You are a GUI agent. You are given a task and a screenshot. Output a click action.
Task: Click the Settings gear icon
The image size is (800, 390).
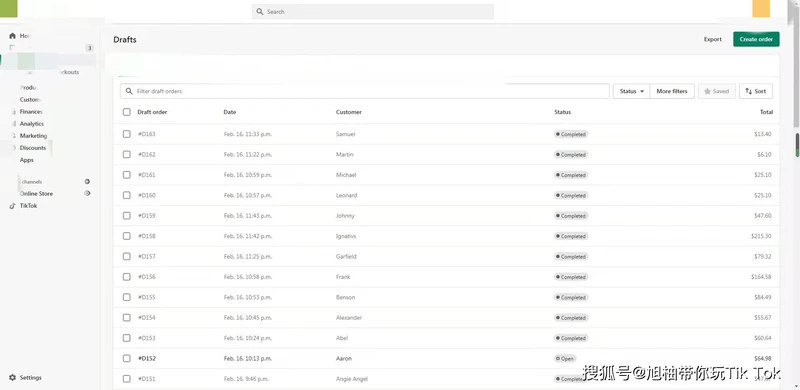[x=13, y=378]
